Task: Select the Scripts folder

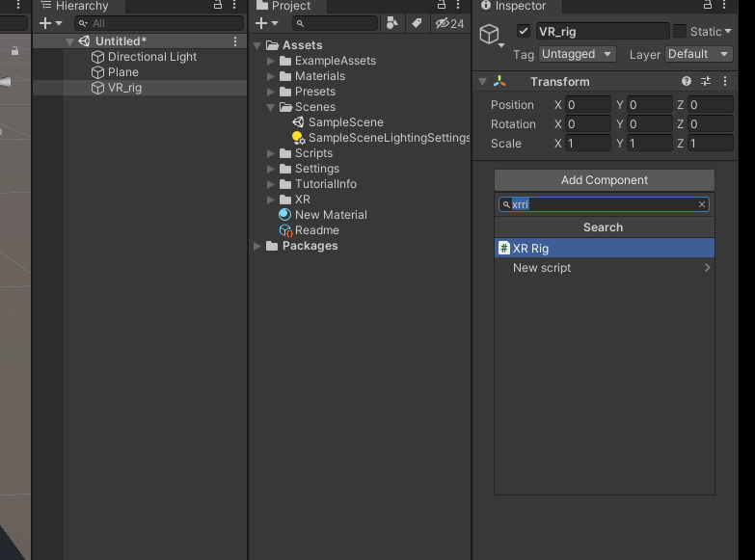Action: point(313,153)
